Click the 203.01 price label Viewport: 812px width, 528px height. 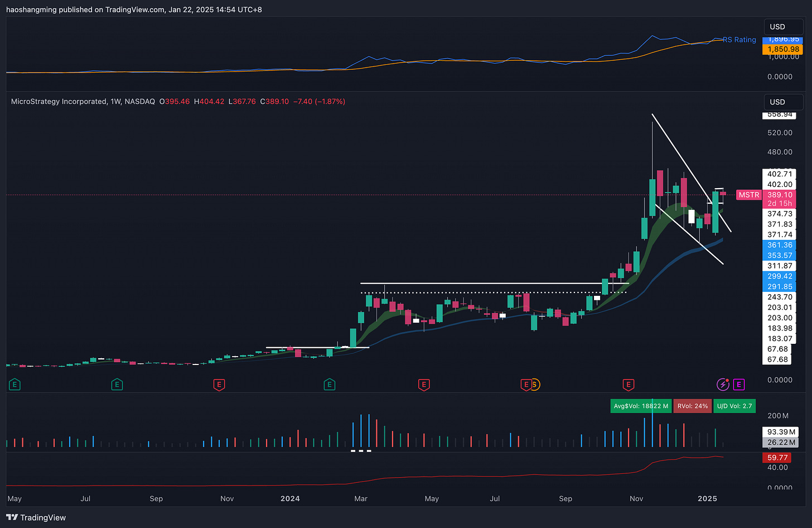780,308
